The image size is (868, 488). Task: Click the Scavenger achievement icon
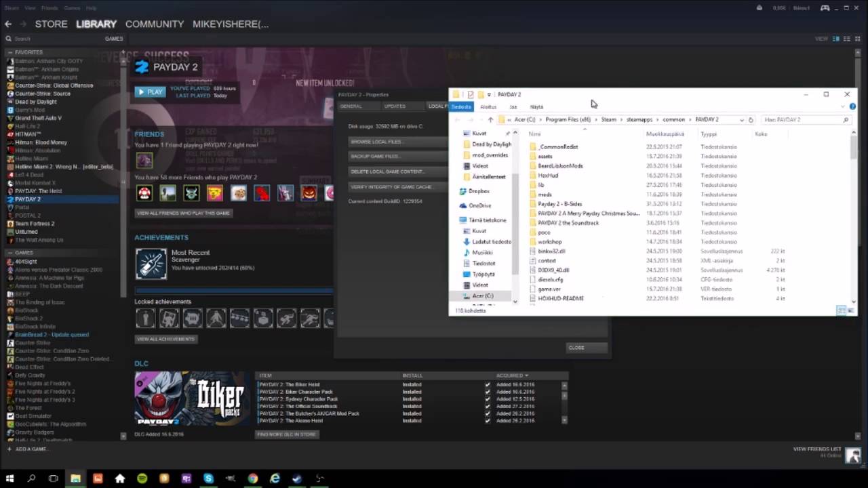151,264
